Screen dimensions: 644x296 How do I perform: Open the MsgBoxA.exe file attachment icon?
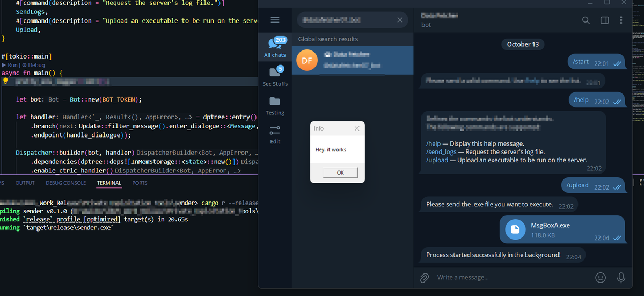click(515, 230)
